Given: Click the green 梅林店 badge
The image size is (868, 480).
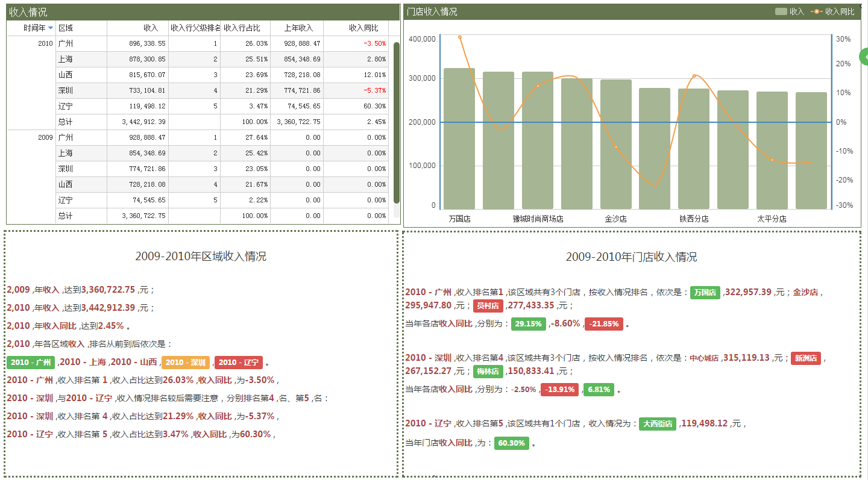Looking at the screenshot, I should click(x=488, y=372).
